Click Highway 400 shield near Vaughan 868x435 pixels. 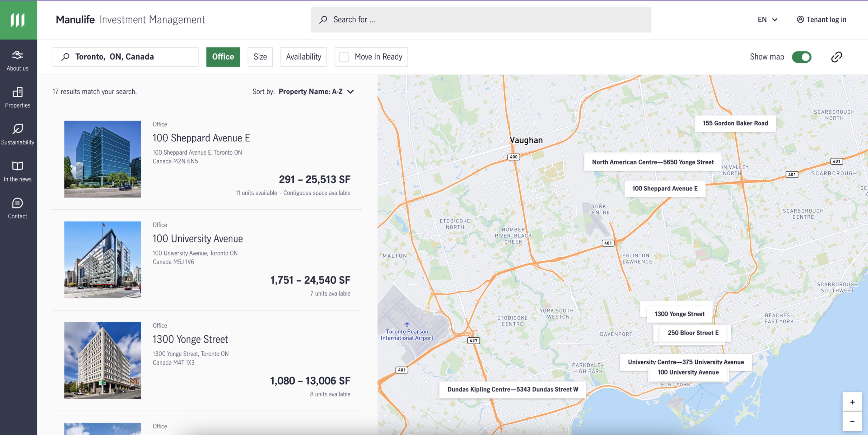514,157
